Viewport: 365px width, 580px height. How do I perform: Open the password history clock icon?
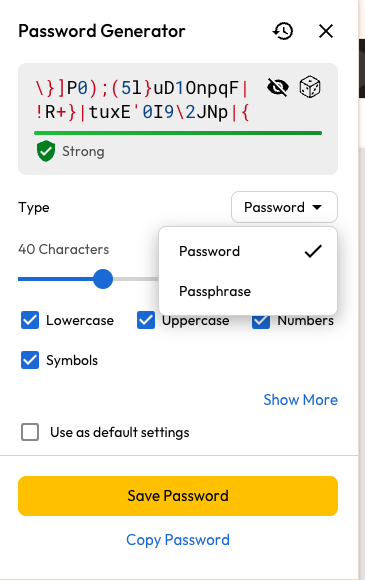(283, 31)
